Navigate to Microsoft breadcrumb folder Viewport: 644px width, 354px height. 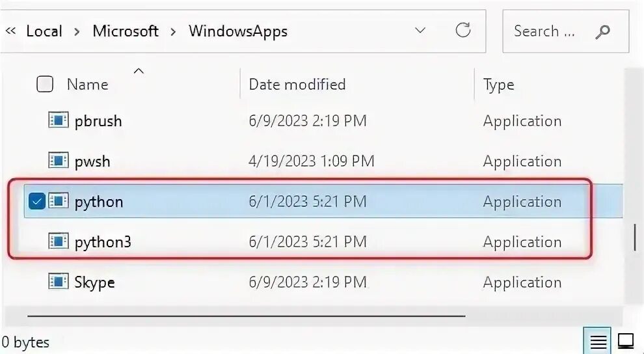(126, 31)
